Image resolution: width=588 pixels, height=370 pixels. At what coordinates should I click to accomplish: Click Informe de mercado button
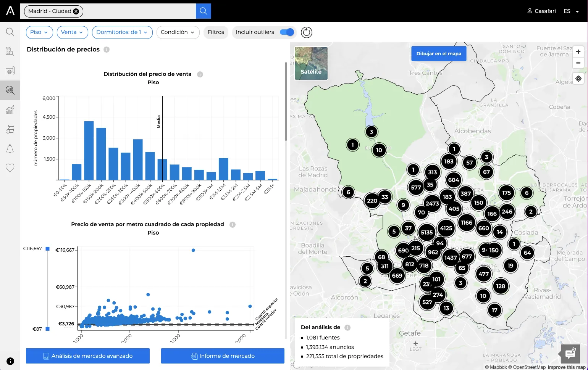pos(223,356)
